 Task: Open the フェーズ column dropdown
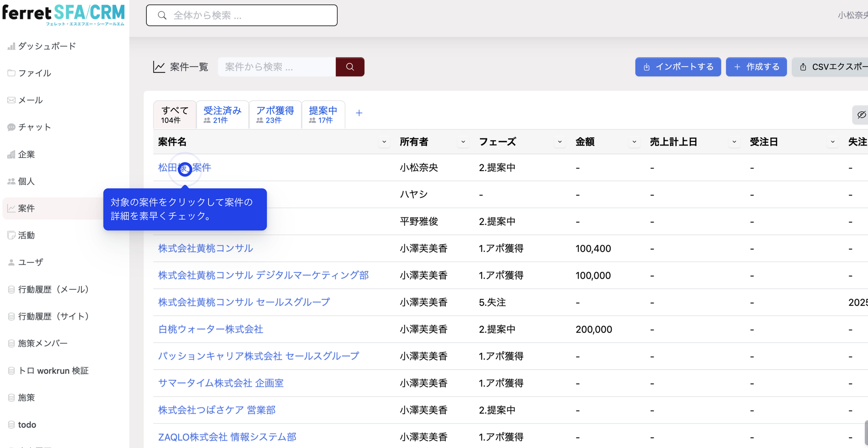[x=559, y=142]
